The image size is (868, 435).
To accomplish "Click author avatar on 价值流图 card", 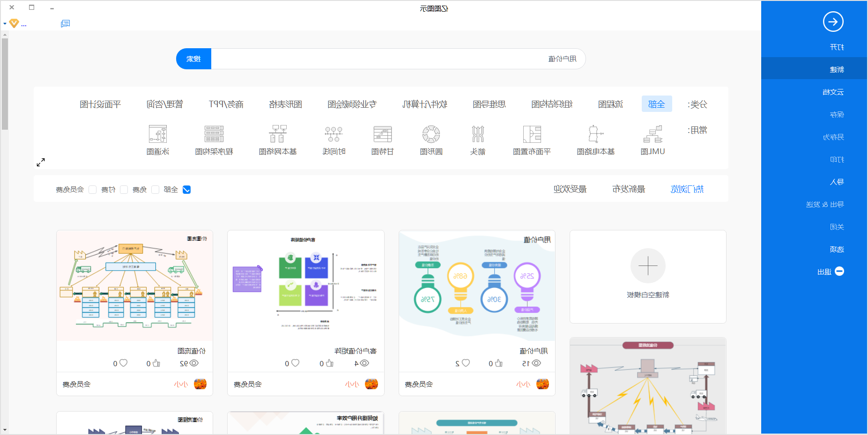I will point(200,384).
